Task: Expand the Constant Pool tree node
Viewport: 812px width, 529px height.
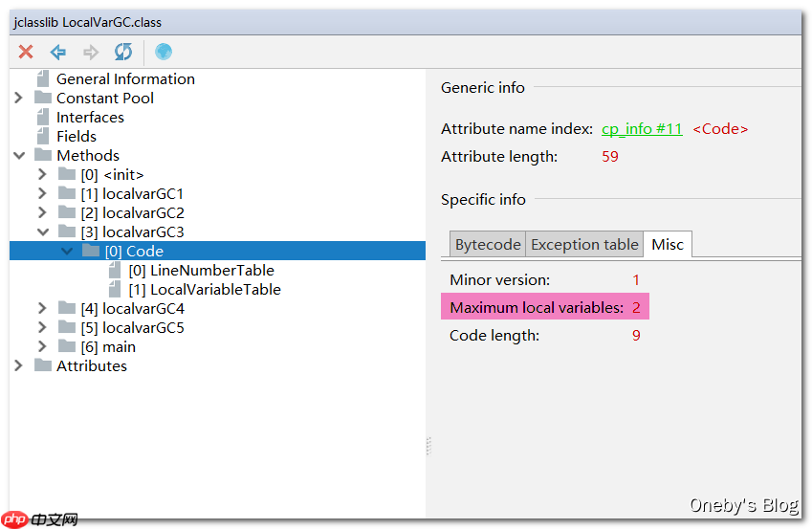Action: pyautogui.click(x=19, y=99)
